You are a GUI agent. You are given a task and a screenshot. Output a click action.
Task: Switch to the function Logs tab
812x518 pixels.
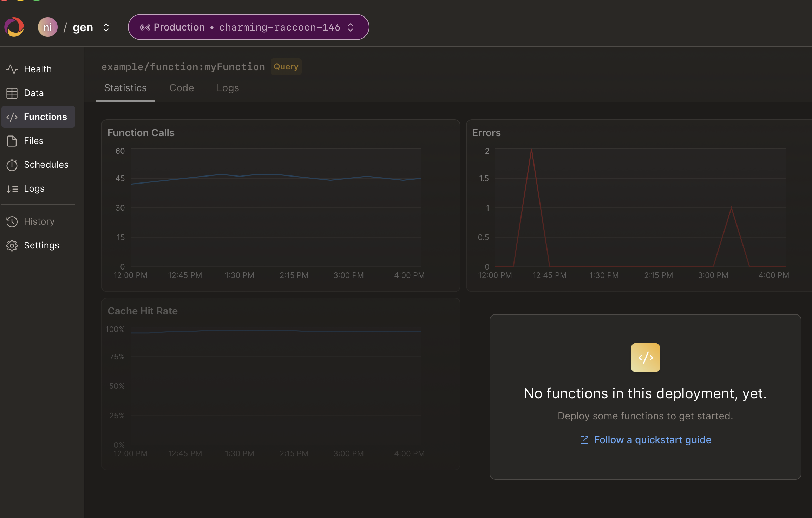tap(228, 88)
